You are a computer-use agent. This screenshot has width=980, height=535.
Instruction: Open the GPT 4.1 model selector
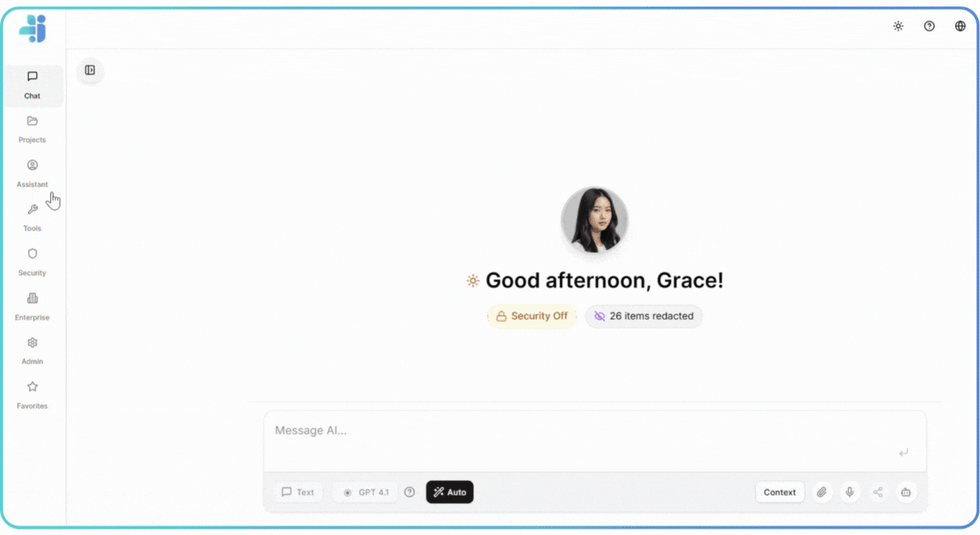(x=365, y=492)
